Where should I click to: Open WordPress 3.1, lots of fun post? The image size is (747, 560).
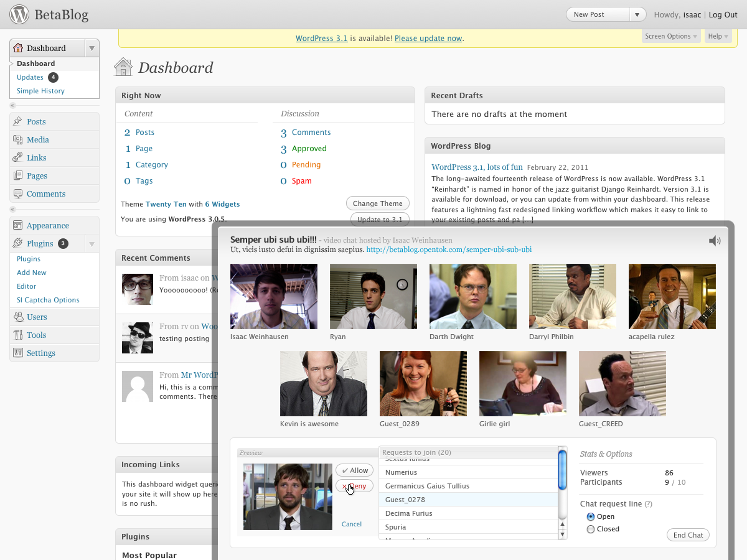tap(477, 167)
